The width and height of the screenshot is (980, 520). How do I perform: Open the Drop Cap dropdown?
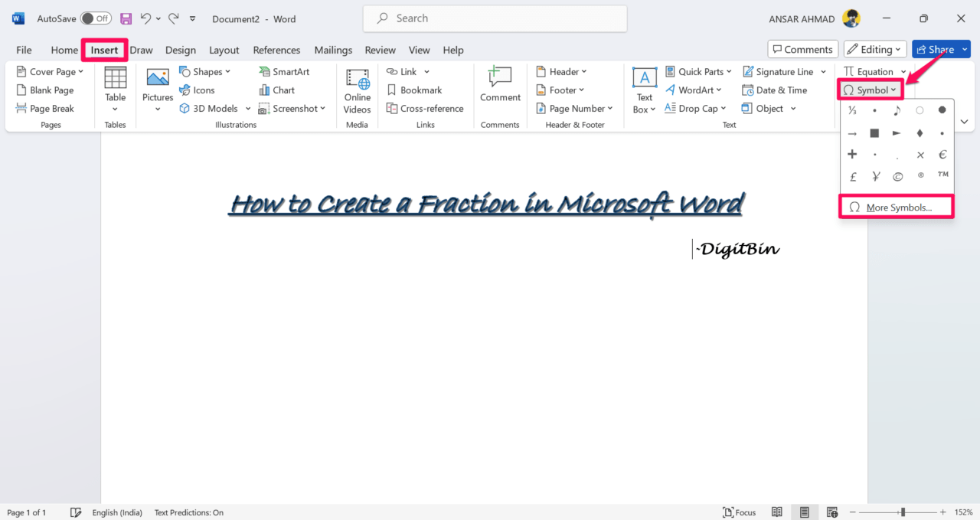[695, 108]
